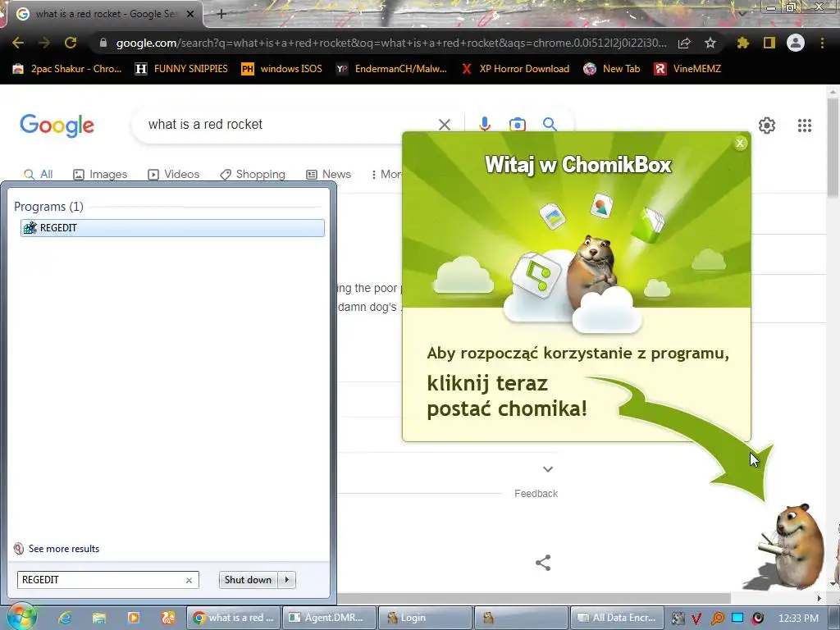Screen dimensions: 840x630
Task: Close the ChomikBox welcome popup
Action: point(740,143)
